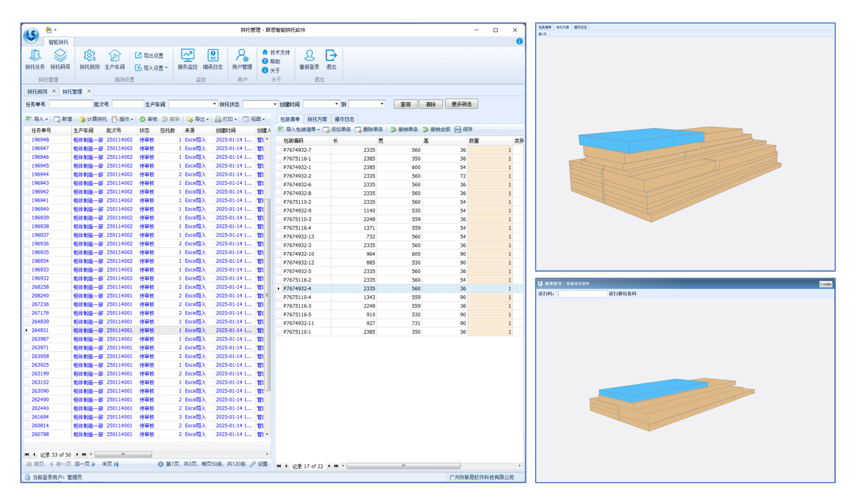Click the task list vertical scrollbar thumb
This screenshot has height=504, width=856.
pos(268,295)
